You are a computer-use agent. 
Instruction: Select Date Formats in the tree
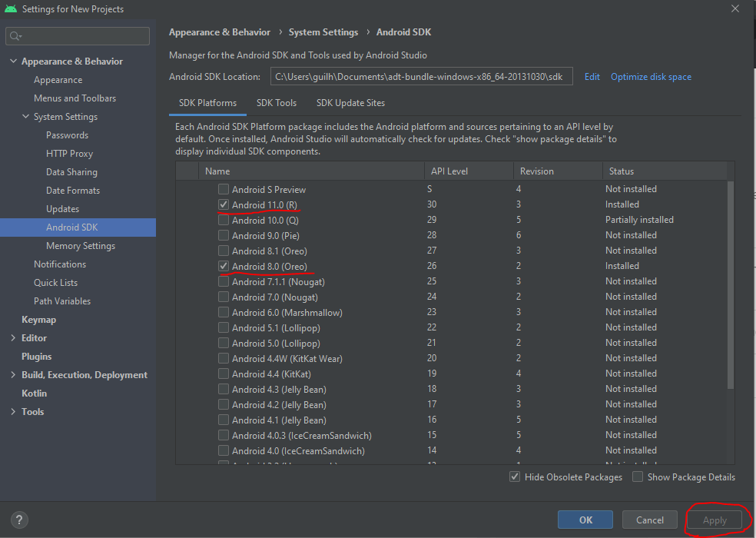[73, 190]
